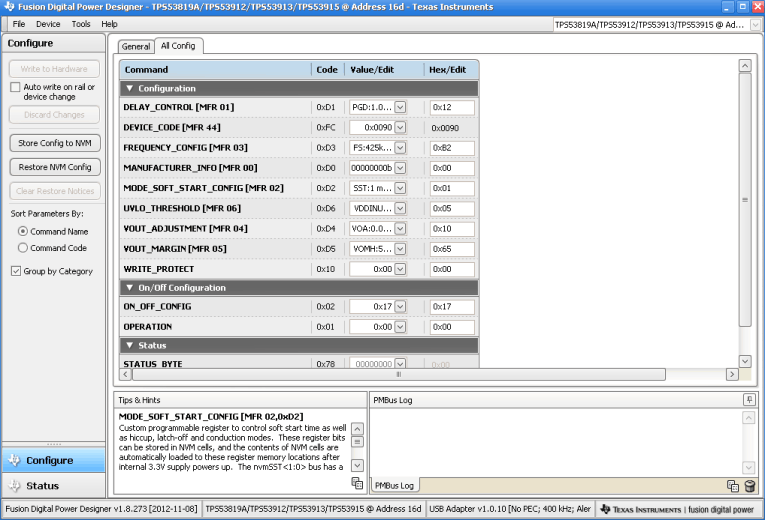
Task: Edit VOUT_ADJUSTMENT hex field 0x10
Action: coord(452,229)
